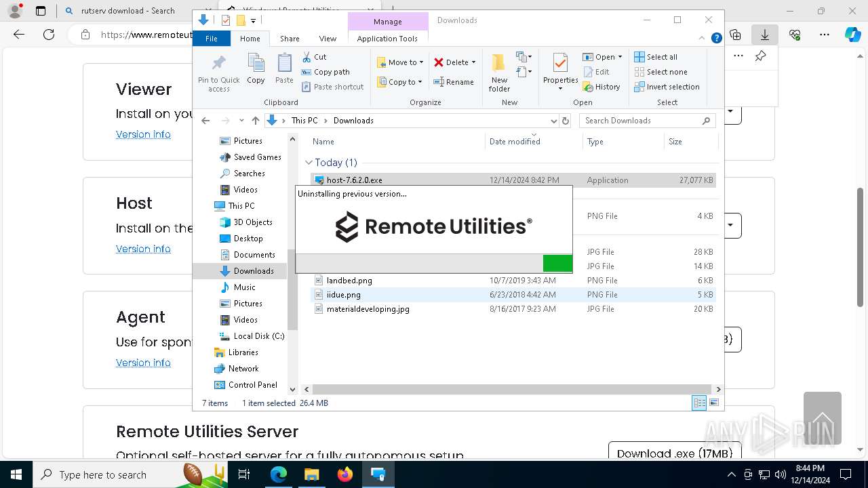This screenshot has width=868, height=488.
Task: Click the navigation pane scrollbar
Action: 292,289
